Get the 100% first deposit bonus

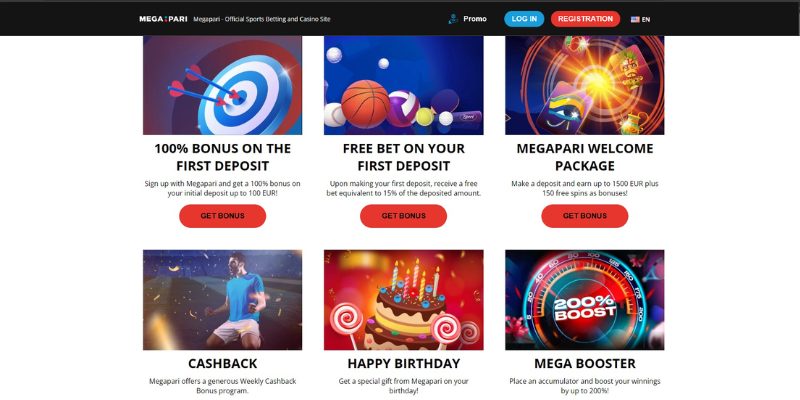222,216
